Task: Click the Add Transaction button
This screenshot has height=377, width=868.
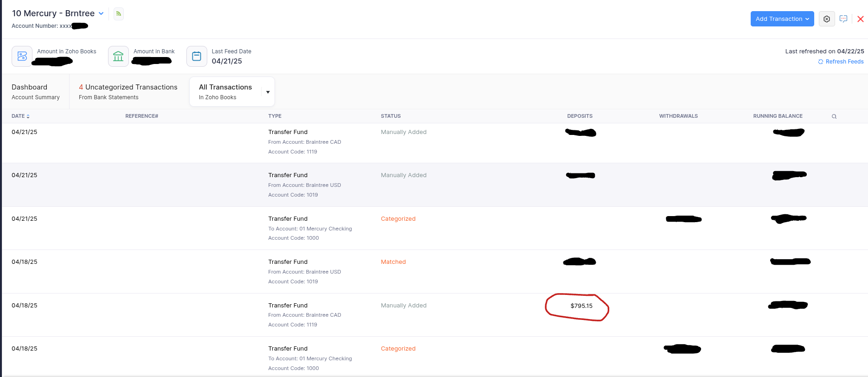Action: [782, 19]
